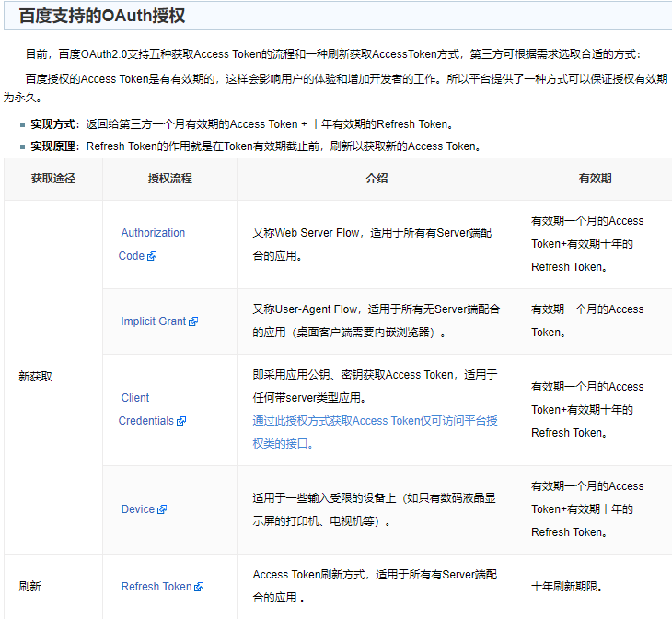
Task: Open the Refresh Token link
Action: pyautogui.click(x=156, y=587)
